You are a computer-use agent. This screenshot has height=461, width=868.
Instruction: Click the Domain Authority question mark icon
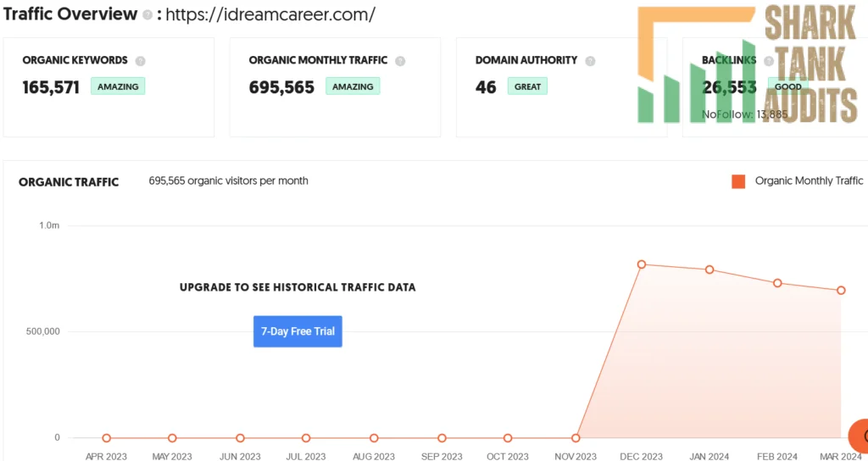tap(590, 61)
